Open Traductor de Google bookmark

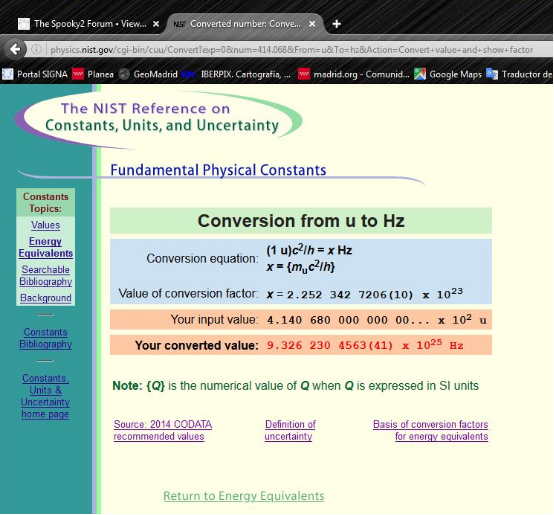(x=519, y=74)
